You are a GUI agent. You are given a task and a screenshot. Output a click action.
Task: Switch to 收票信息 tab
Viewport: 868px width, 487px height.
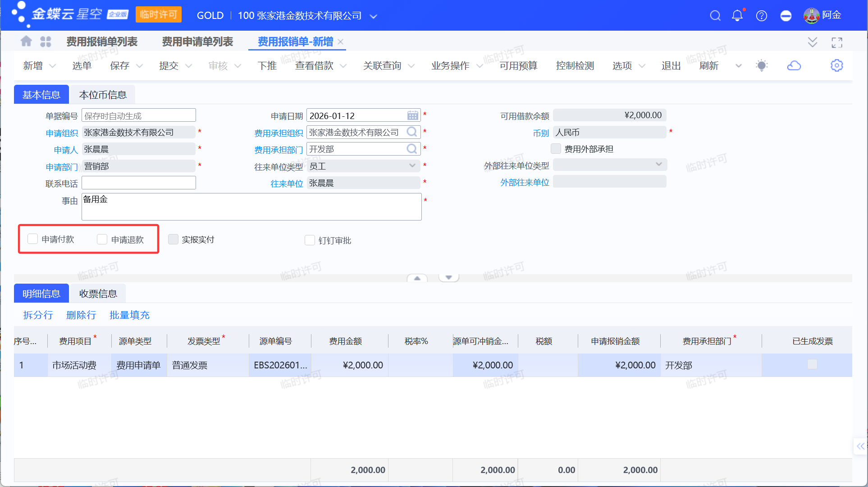point(98,294)
